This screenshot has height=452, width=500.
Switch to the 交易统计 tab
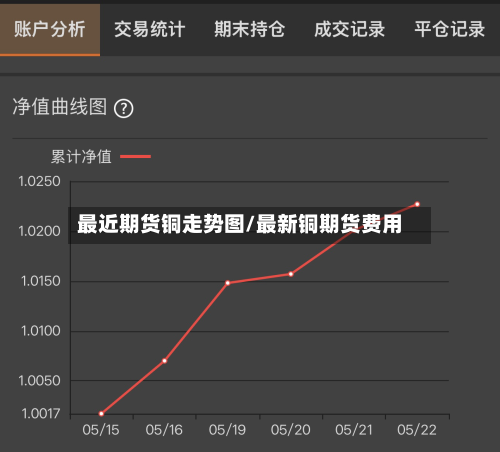click(x=150, y=29)
